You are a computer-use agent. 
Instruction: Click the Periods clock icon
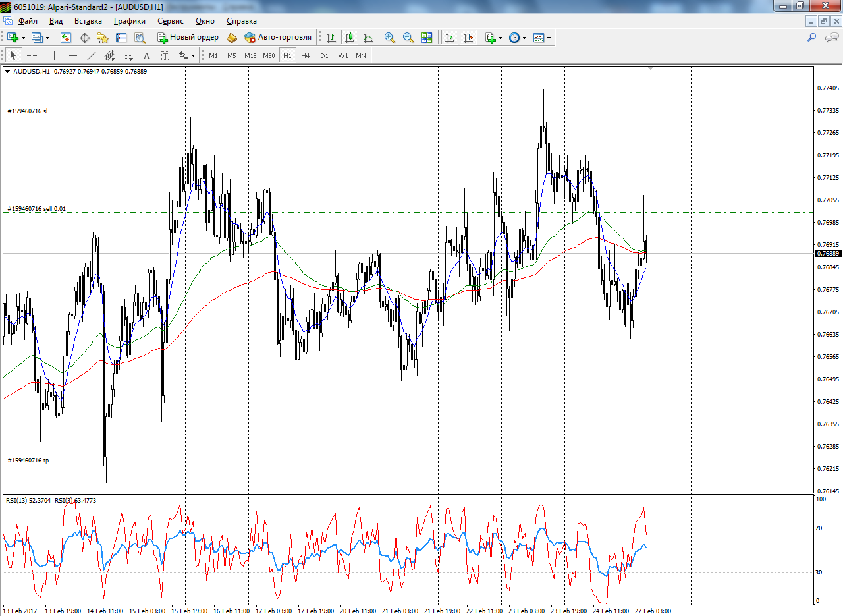(514, 38)
